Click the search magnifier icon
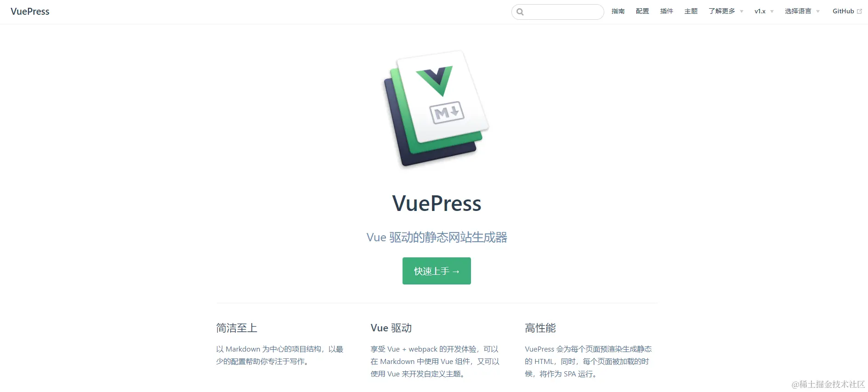This screenshot has width=868, height=392. (x=520, y=12)
